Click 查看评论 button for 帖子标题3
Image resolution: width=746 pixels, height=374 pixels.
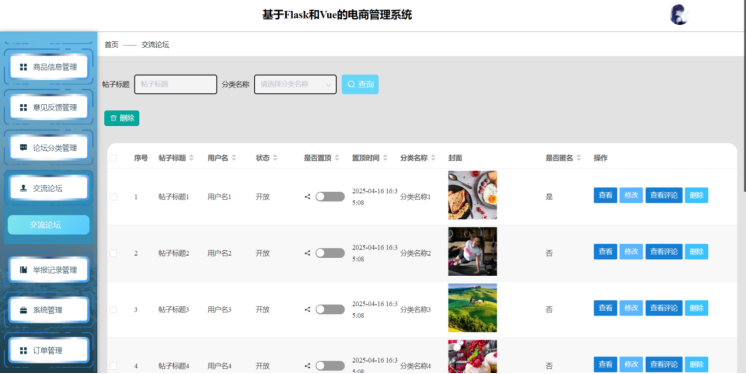tap(664, 308)
